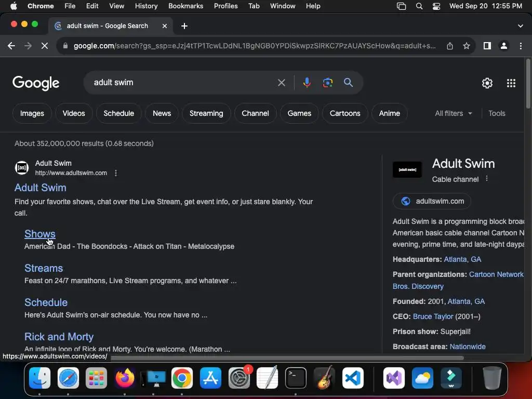Open Launchpad from the dock
This screenshot has height=399, width=532.
(x=96, y=378)
